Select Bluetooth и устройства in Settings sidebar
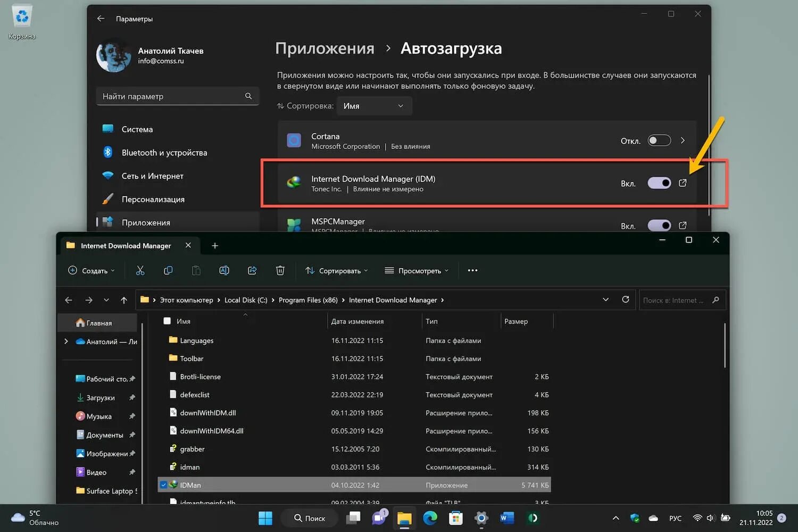798x532 pixels. click(x=177, y=153)
